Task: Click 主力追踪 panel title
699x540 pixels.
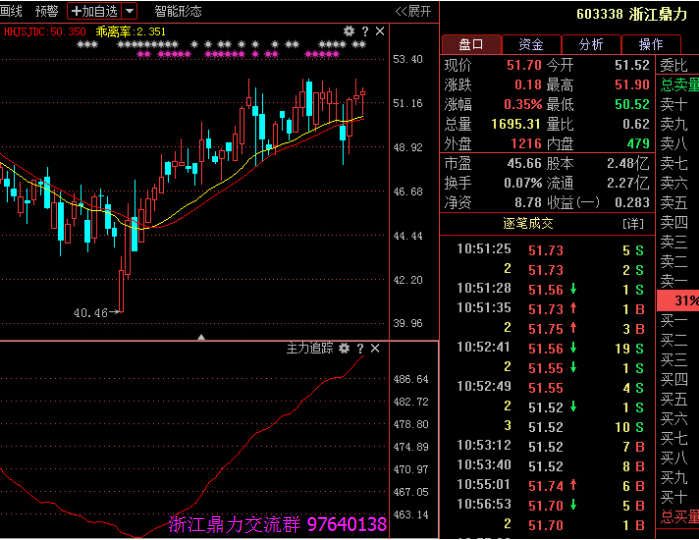Action: tap(309, 348)
